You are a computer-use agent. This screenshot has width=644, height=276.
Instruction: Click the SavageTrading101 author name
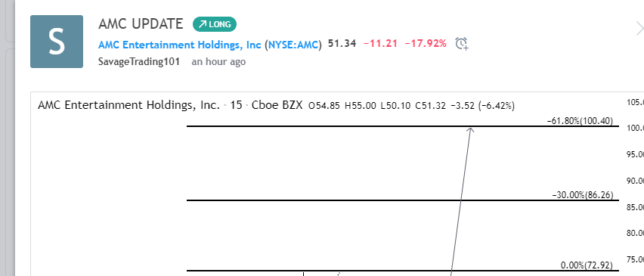click(139, 62)
